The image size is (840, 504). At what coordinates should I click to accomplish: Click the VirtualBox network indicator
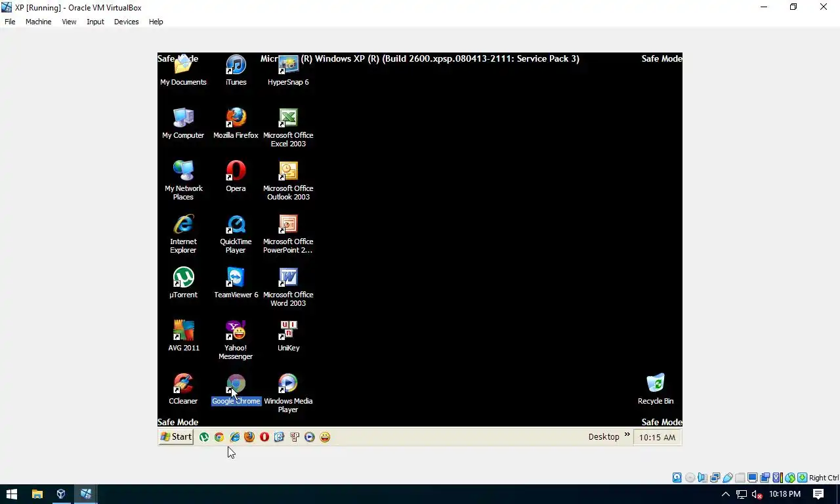(715, 478)
